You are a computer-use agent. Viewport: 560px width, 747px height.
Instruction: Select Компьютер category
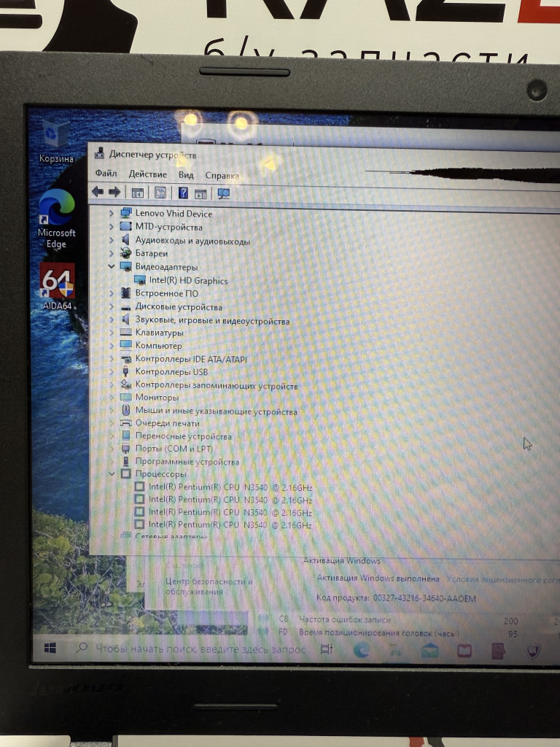click(x=158, y=345)
